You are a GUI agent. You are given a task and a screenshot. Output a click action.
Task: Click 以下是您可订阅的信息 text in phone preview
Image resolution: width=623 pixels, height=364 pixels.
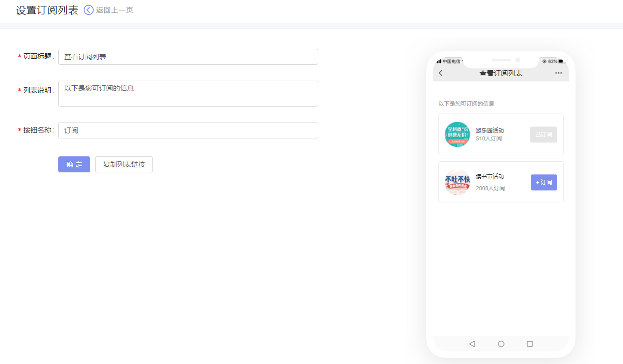[466, 104]
